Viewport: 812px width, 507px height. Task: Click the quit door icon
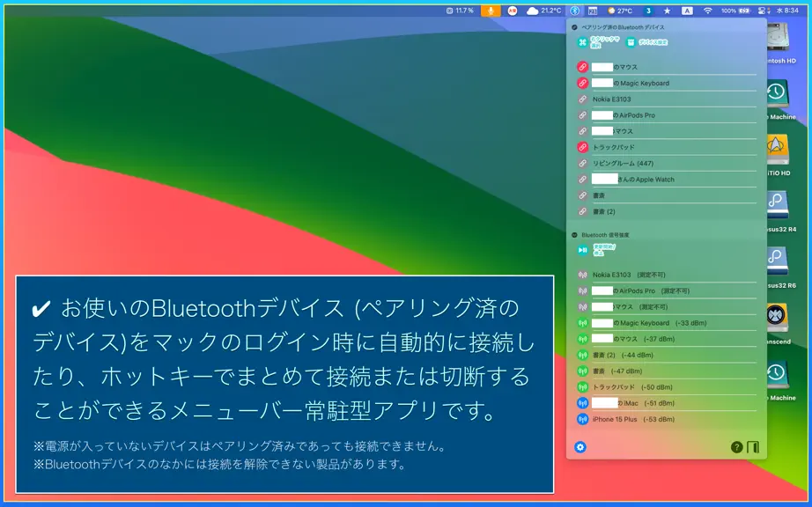[x=753, y=447]
